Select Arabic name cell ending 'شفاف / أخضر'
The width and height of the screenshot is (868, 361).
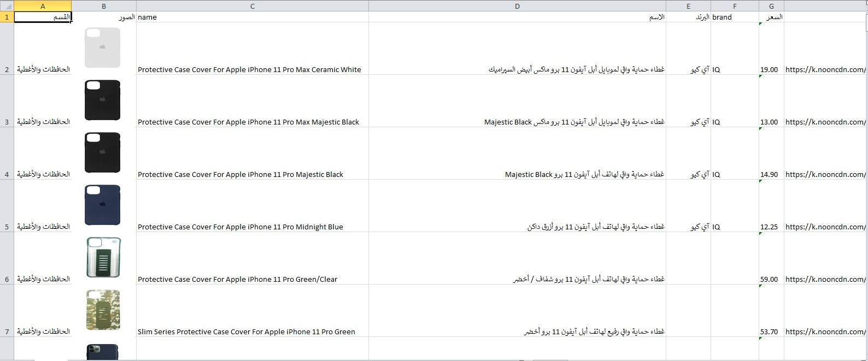coord(517,258)
